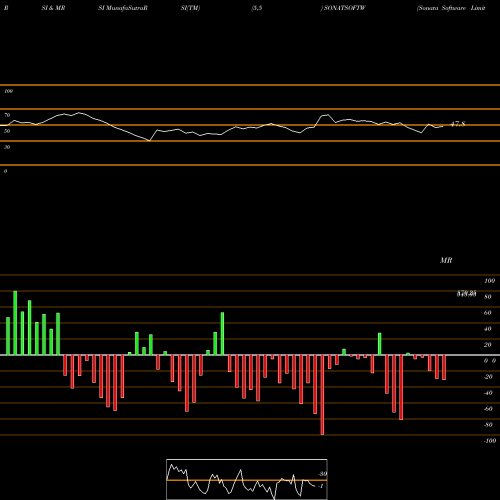Click the '(5,5' parameter text in header

point(257,8)
